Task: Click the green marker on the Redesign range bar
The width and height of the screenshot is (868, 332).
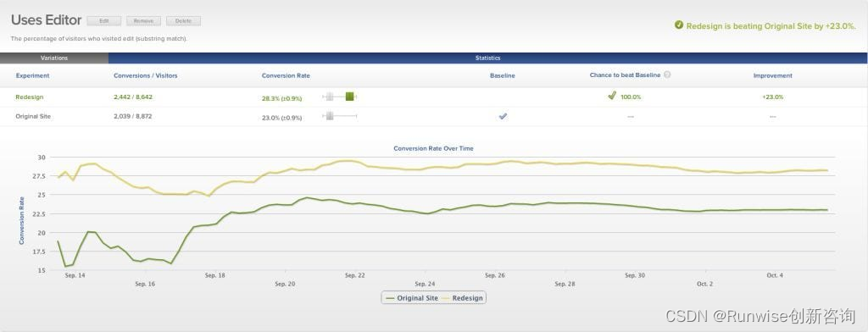Action: point(349,97)
